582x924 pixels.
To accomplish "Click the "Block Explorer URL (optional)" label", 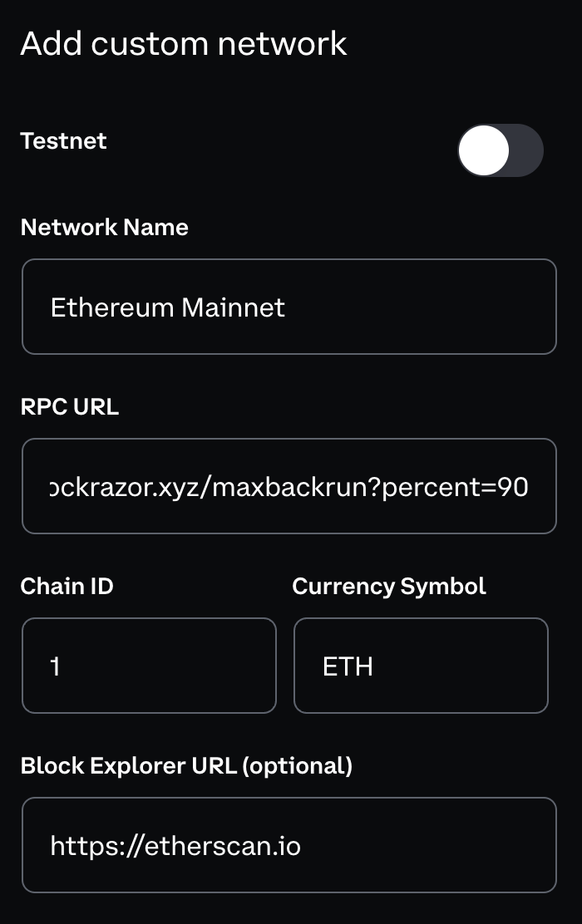I will coord(186,765).
